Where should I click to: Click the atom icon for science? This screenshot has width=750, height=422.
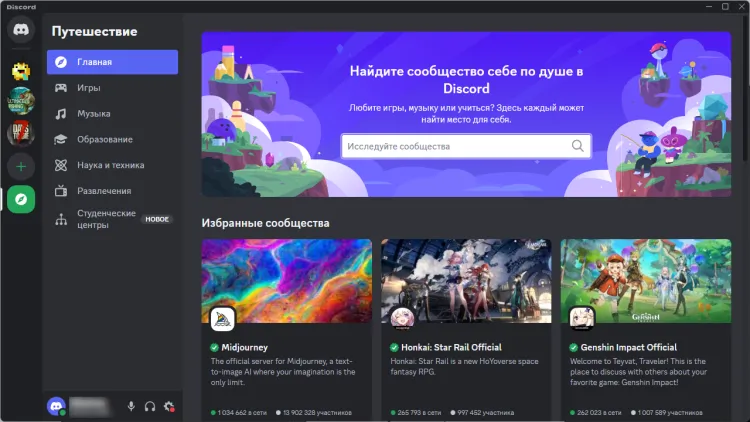(61, 165)
